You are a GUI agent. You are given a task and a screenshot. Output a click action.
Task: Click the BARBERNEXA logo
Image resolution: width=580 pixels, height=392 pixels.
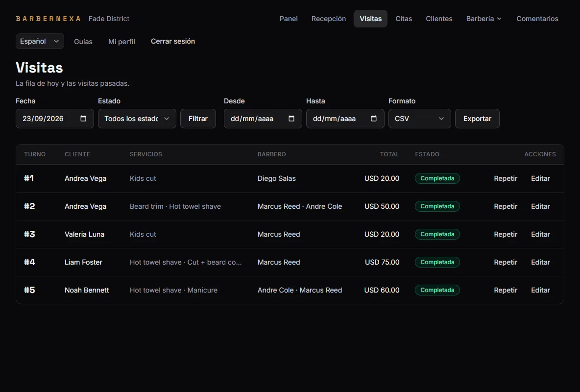[x=48, y=19]
